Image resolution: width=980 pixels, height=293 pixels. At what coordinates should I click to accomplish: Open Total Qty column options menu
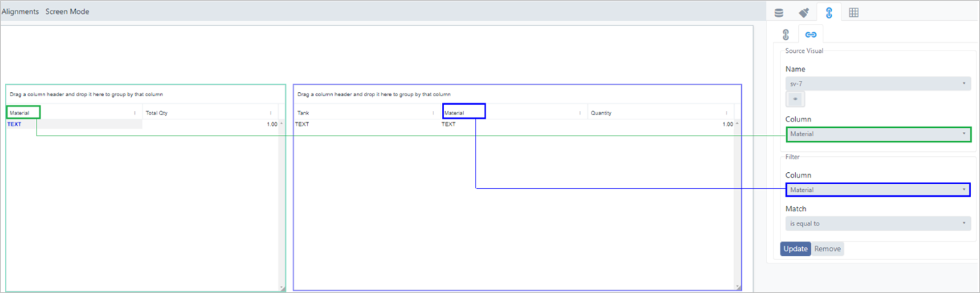pyautogui.click(x=270, y=112)
